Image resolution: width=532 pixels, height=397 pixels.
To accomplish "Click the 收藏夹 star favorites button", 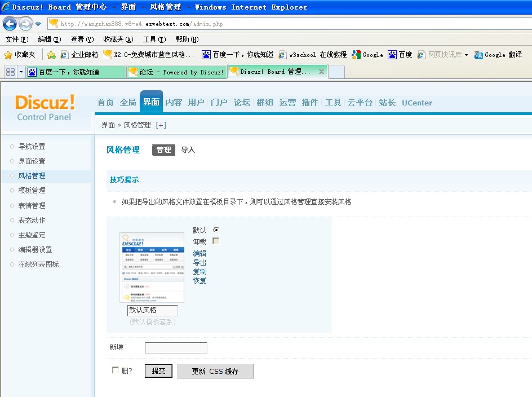I will click(x=20, y=55).
